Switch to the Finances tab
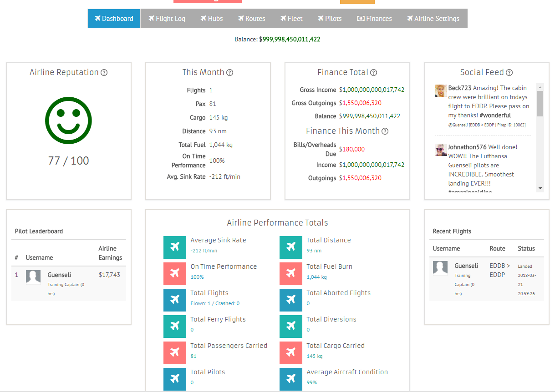Screen dimensions: 555x392 coord(374,19)
